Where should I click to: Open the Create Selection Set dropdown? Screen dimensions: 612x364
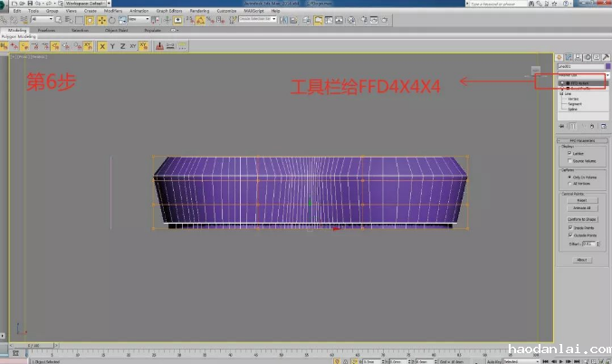click(258, 19)
